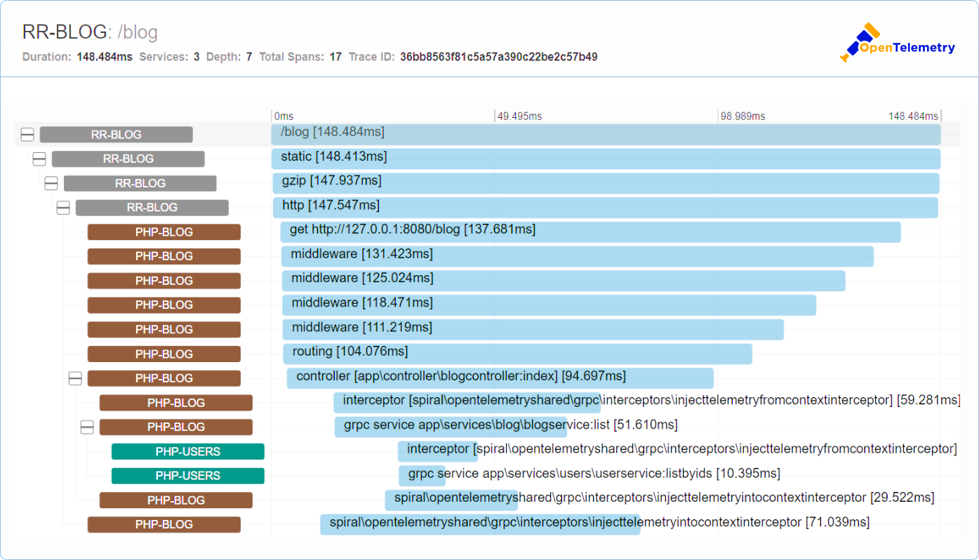979x560 pixels.
Task: Select the middleware 131.423ms span bar
Action: click(x=577, y=256)
